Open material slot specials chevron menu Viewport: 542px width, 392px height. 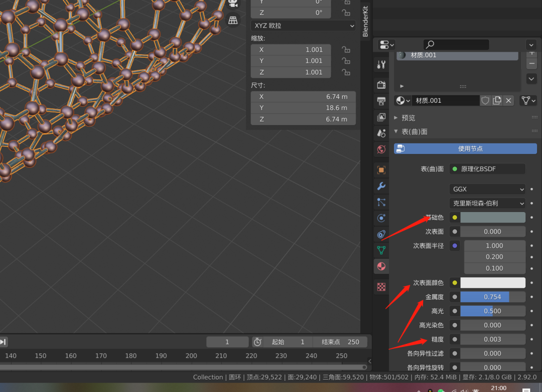531,79
